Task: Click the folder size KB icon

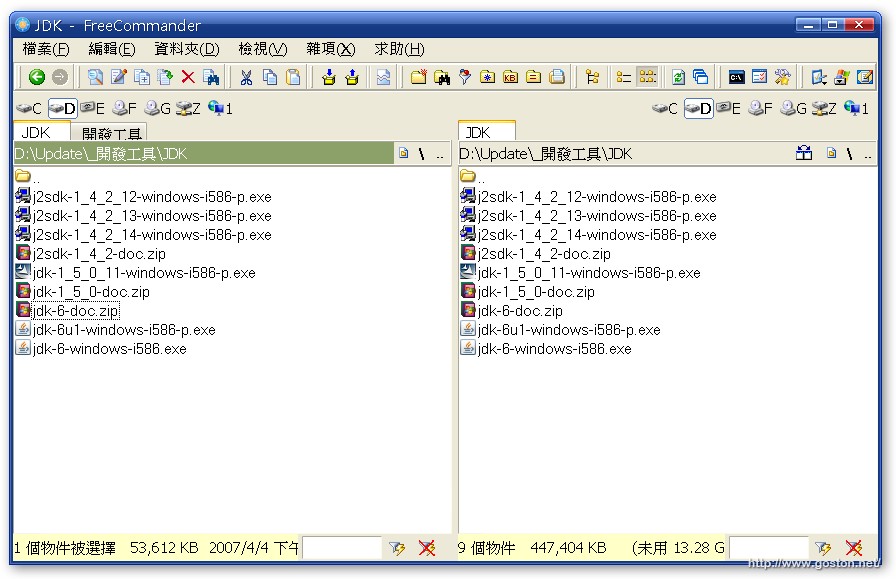Action: 510,77
